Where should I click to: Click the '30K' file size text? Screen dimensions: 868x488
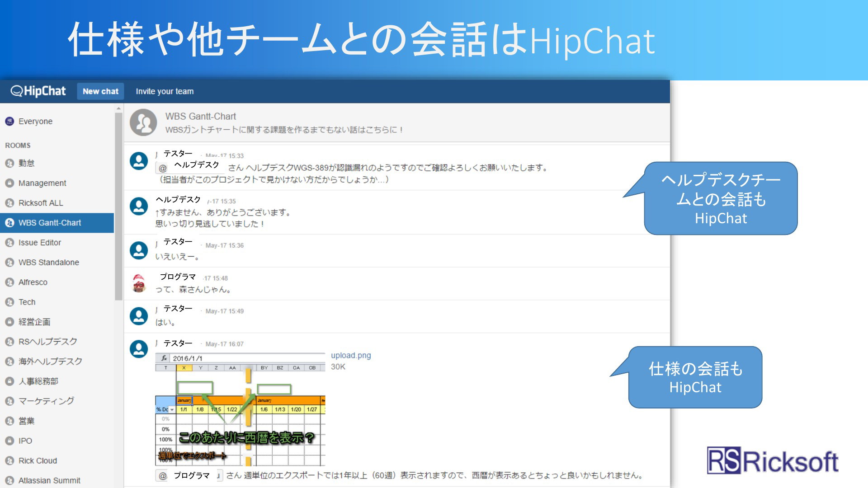pos(338,367)
